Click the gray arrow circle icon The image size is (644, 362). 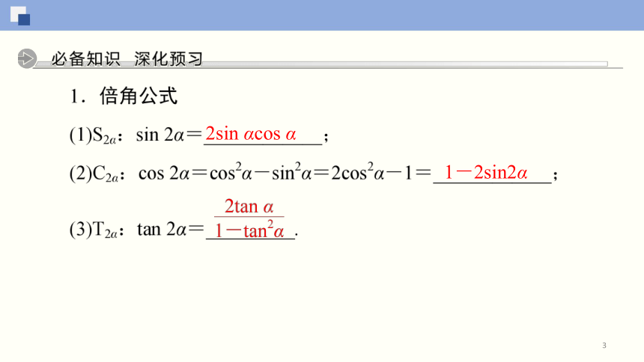click(x=27, y=58)
